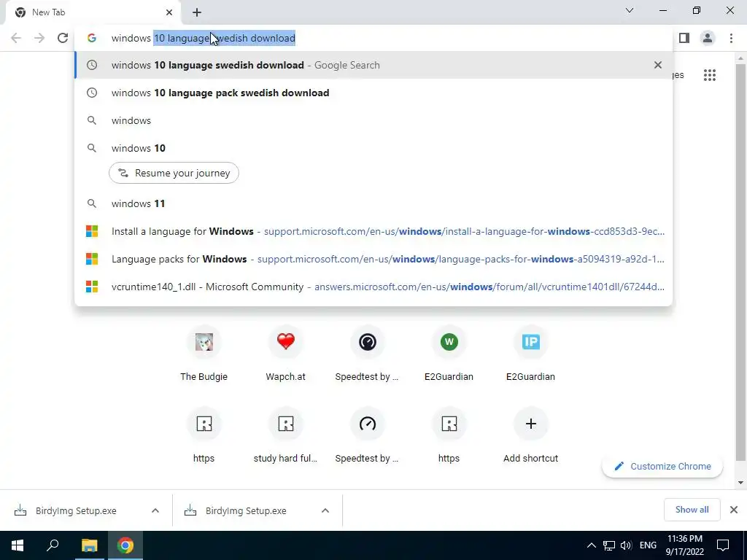The height and width of the screenshot is (560, 747).
Task: Open the vcruntime140_1.dll Microsoft Community result
Action: point(373,287)
